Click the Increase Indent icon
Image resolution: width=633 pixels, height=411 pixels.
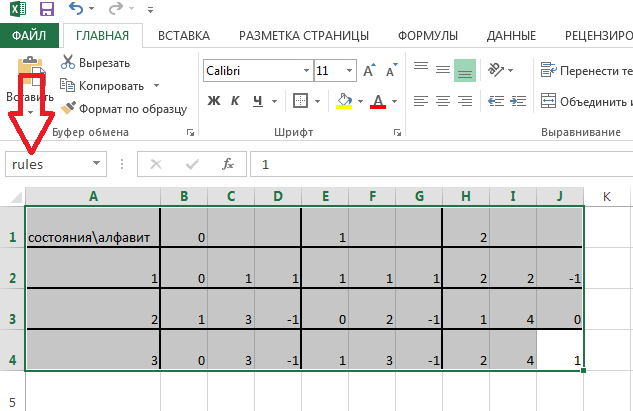518,101
